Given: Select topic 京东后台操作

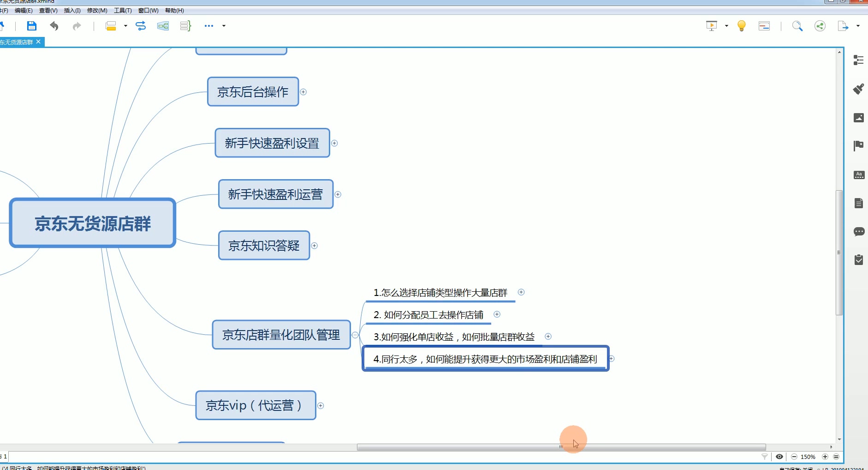Looking at the screenshot, I should (253, 92).
